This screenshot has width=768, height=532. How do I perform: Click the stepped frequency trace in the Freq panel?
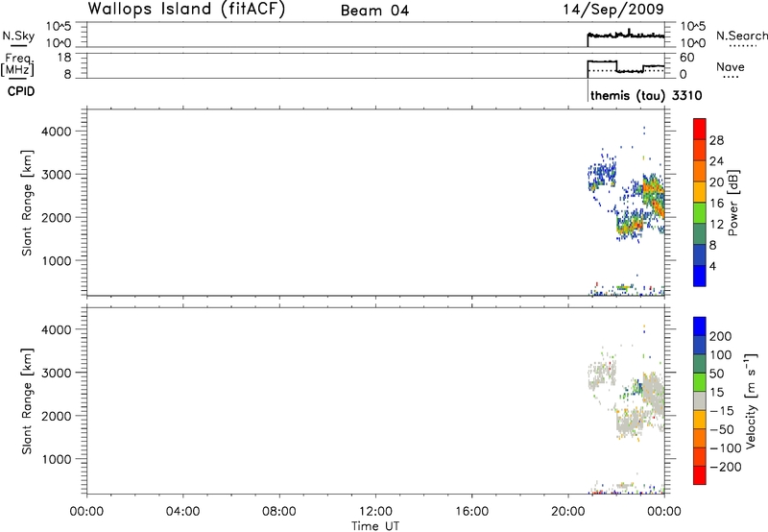click(626, 66)
